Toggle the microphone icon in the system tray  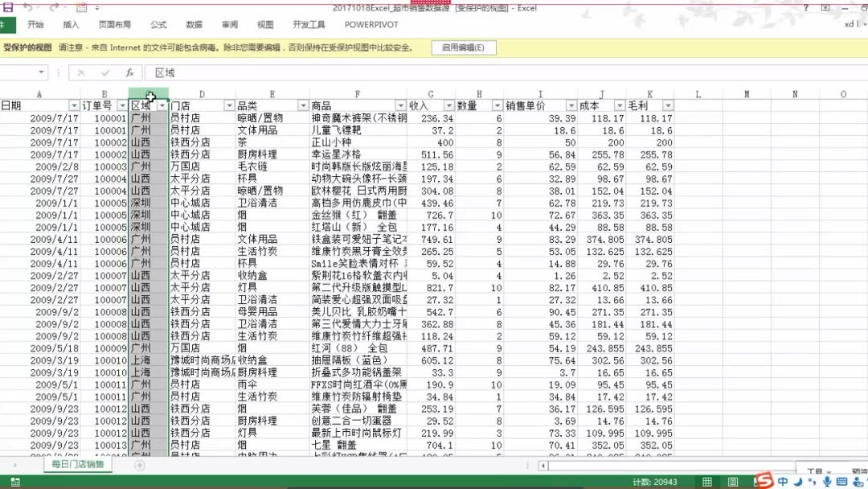tap(827, 481)
